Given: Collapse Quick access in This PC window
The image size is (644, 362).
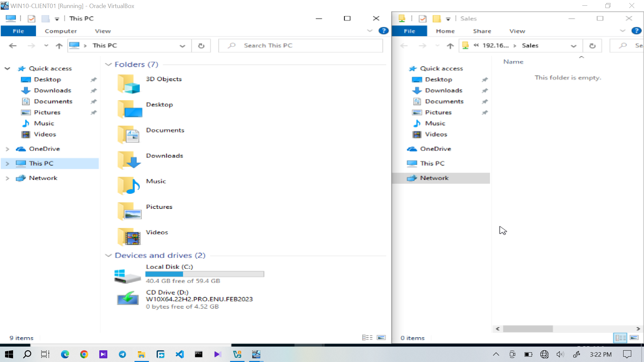Looking at the screenshot, I should click(x=7, y=68).
